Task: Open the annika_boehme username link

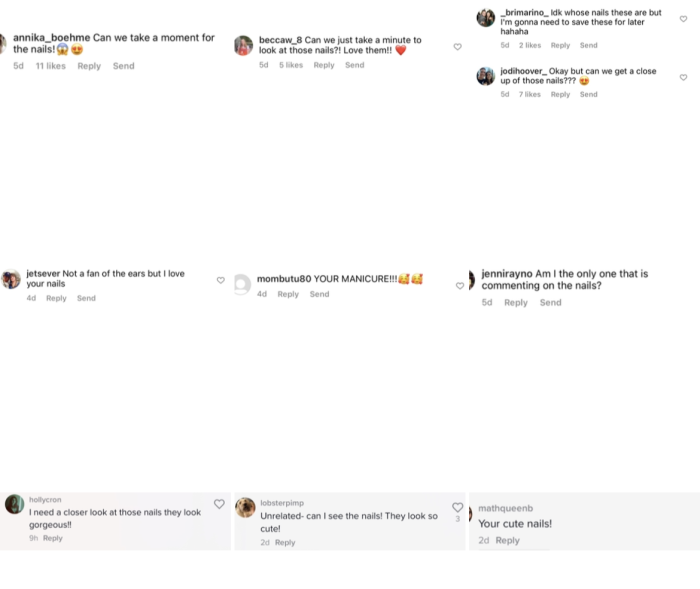Action: coord(51,38)
